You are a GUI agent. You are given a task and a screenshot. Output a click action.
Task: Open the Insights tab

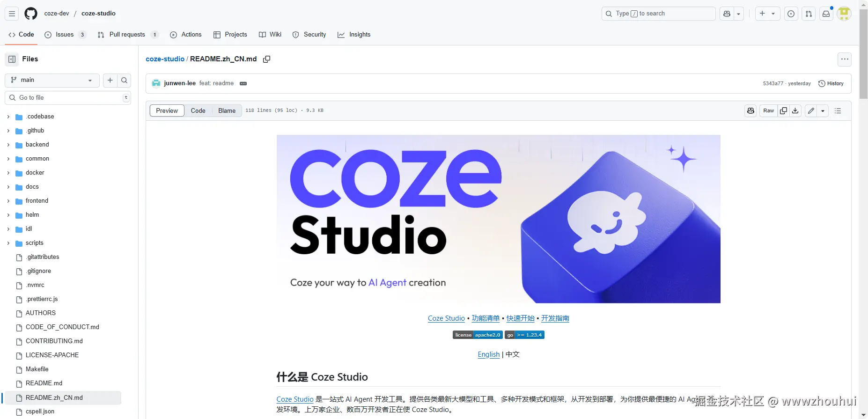point(354,35)
